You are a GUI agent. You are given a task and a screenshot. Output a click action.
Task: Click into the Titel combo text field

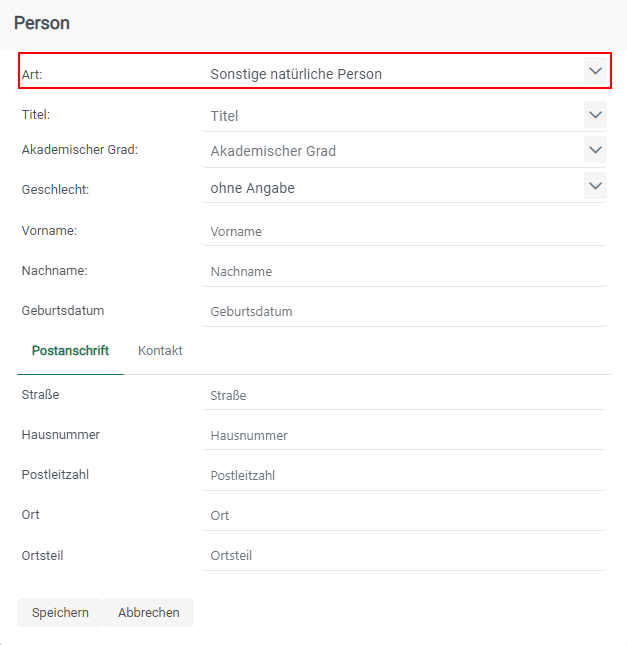(390, 116)
